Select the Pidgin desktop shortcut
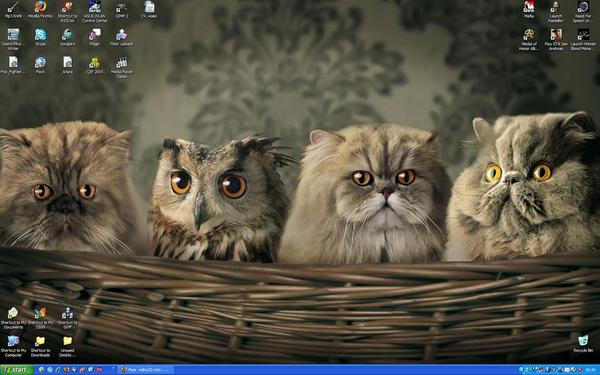Screen dimensions: 600x375 (x=95, y=37)
